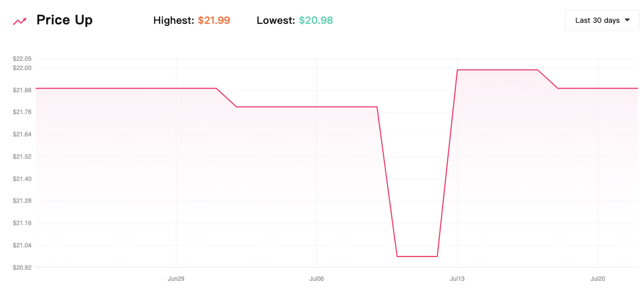Click the $20.92 y-axis label
The height and width of the screenshot is (292, 644).
tap(23, 268)
